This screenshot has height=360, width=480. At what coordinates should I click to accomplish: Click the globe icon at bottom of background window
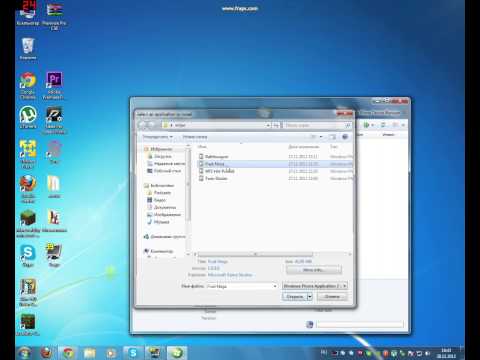(x=309, y=324)
